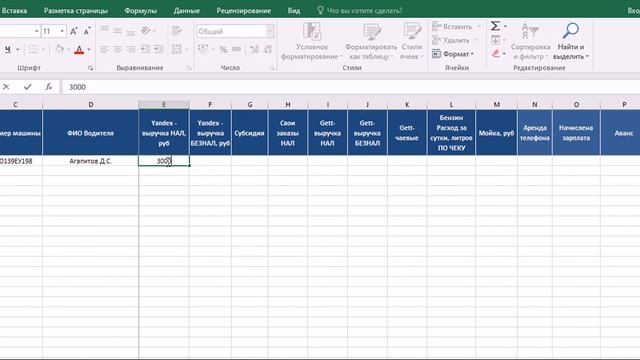This screenshot has width=640, height=360.
Task: Toggle wrap text icon
Action: [176, 31]
